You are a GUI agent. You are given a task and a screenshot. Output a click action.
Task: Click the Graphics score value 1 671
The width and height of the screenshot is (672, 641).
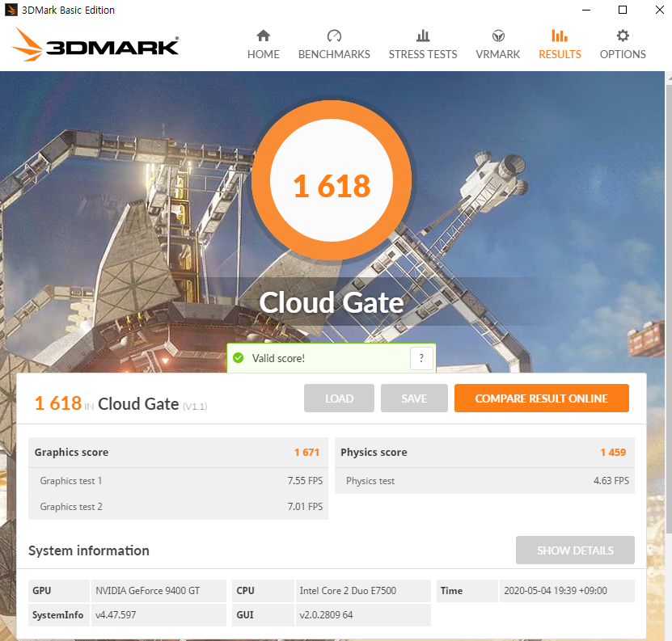306,452
